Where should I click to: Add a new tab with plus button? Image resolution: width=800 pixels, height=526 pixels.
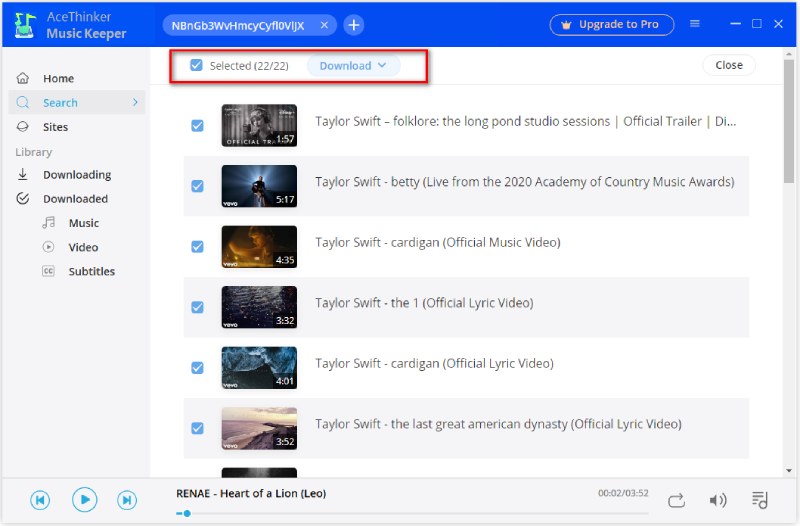tap(354, 25)
